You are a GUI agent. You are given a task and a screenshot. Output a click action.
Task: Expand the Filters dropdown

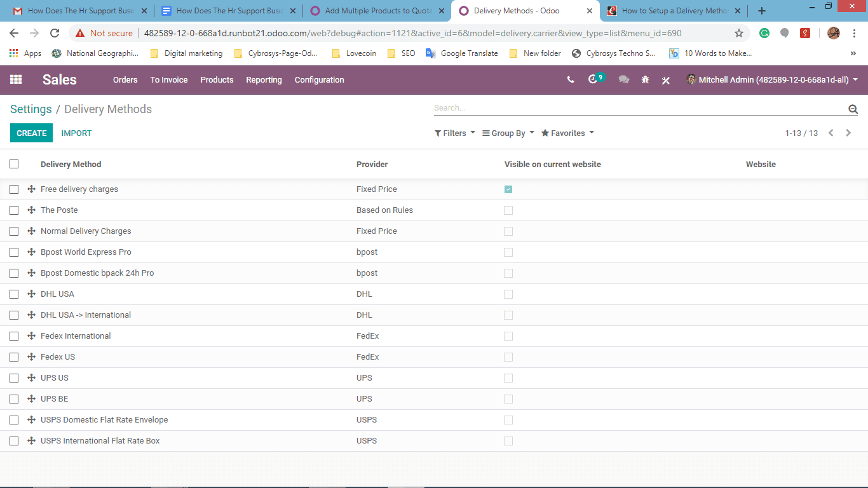[455, 133]
